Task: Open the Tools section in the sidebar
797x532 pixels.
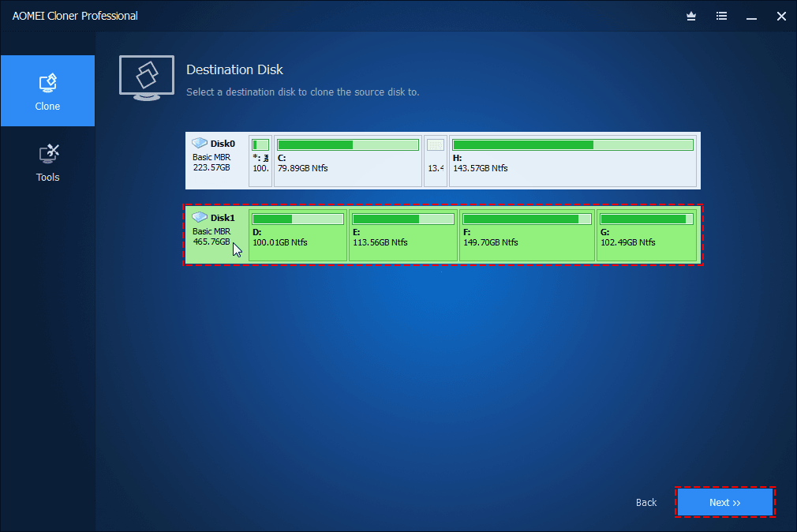Action: coord(47,163)
